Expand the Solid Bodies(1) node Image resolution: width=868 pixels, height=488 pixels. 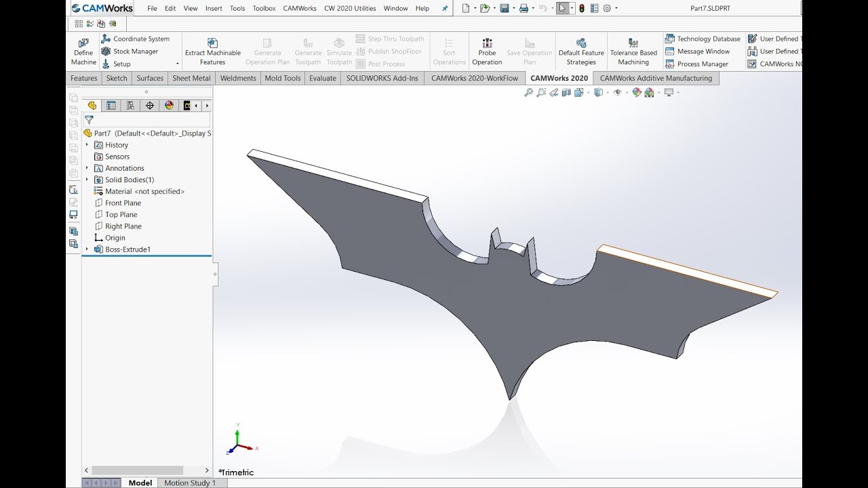[87, 180]
